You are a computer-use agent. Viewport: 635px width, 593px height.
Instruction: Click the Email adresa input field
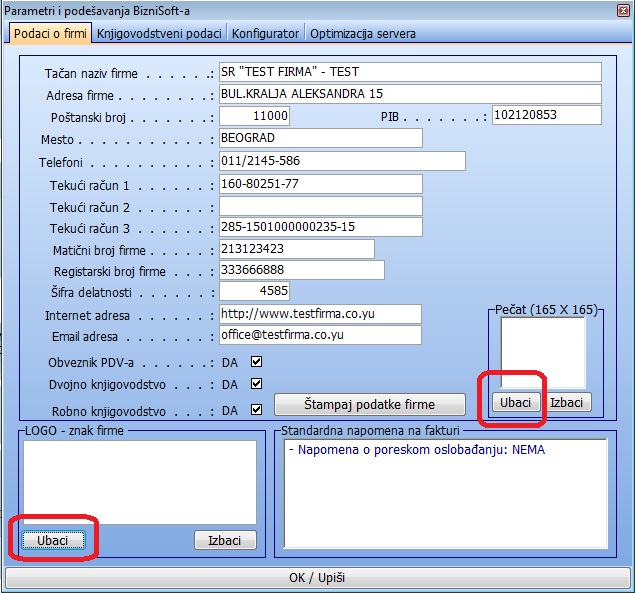point(320,335)
